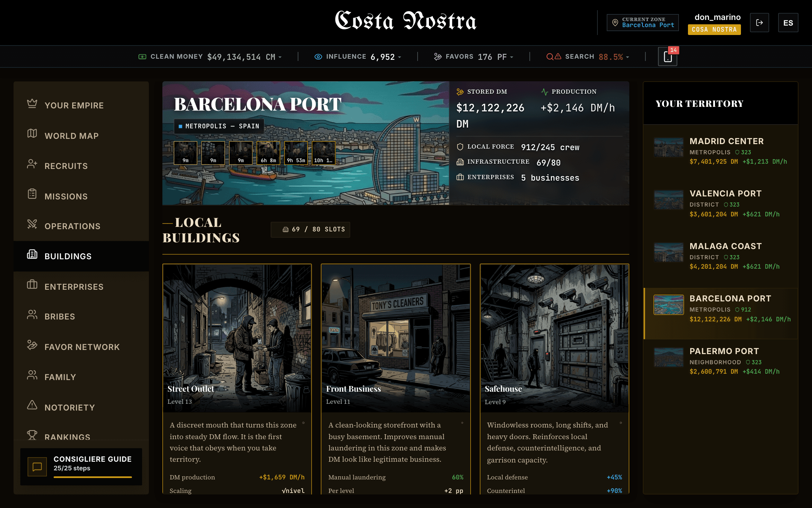The height and width of the screenshot is (508, 812).
Task: Click the building icon beside Buildings
Action: 32,254
